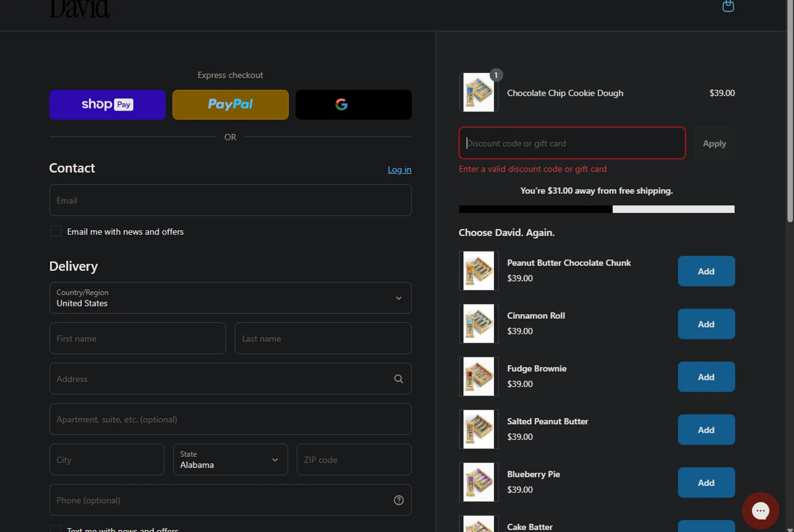Add Fudge Brownie to order
The image size is (794, 532).
(706, 377)
